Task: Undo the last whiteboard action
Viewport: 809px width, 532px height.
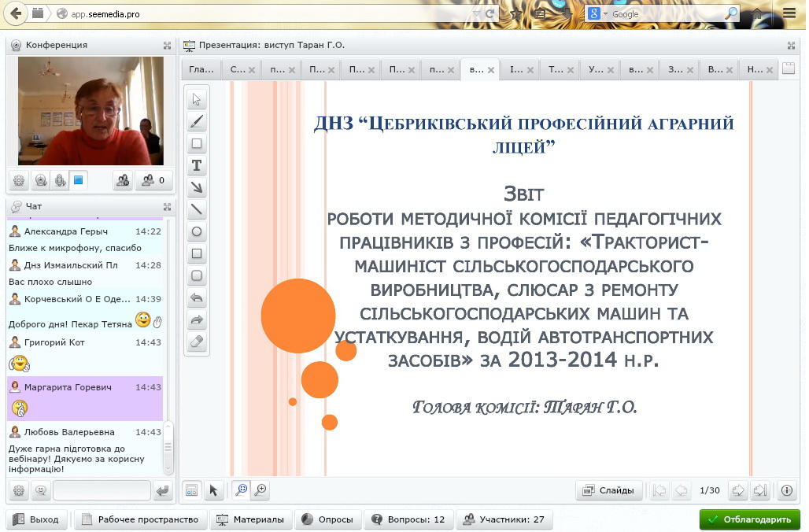Action: click(x=197, y=298)
